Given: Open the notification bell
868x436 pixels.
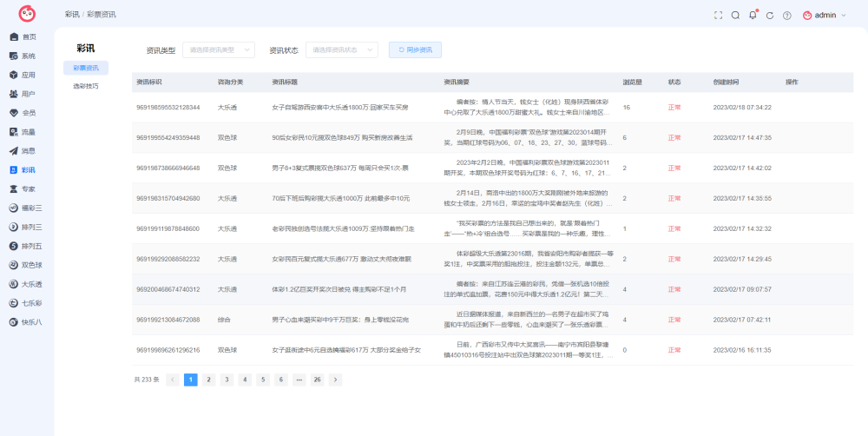Looking at the screenshot, I should coord(753,15).
